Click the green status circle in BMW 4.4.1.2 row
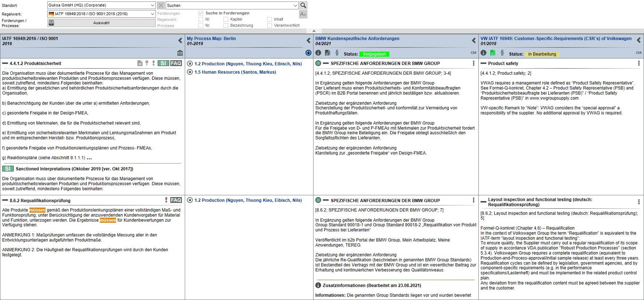Screen dimensions: 644x300 tap(318, 63)
